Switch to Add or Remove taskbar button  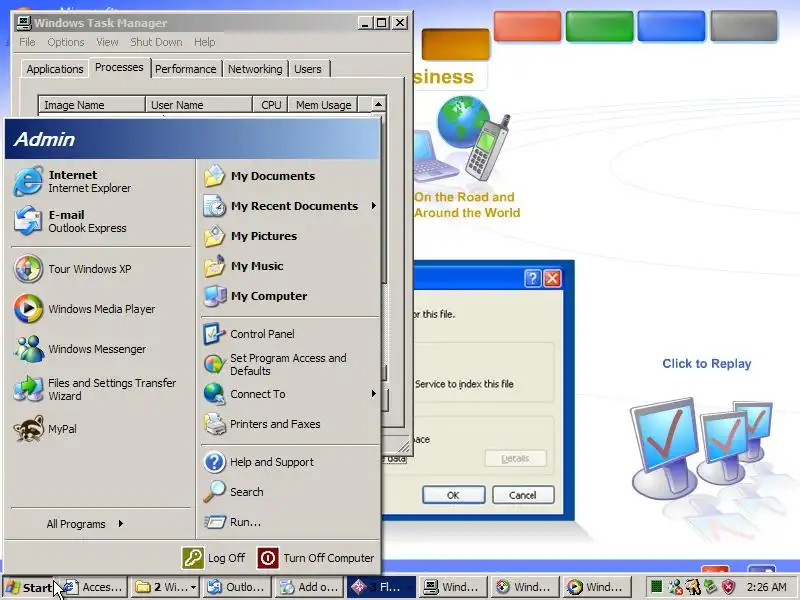309,587
